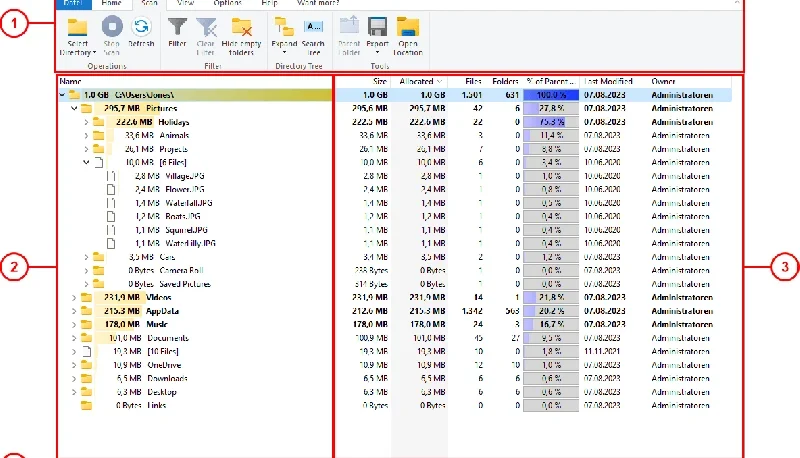Refresh the scan results

pos(141,33)
